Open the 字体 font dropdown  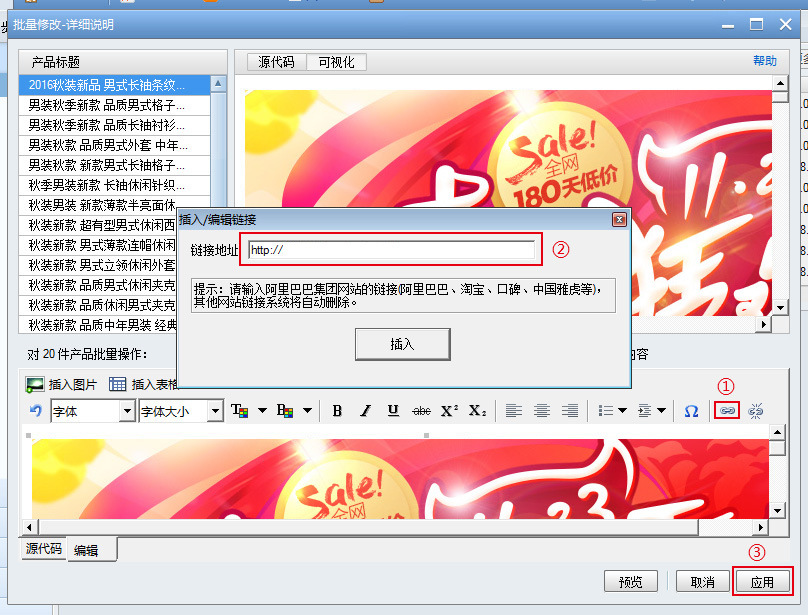click(127, 411)
